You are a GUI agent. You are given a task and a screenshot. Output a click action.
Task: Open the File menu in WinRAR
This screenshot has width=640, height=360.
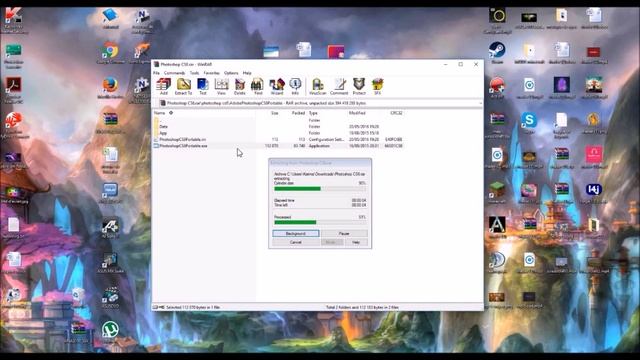tap(156, 73)
